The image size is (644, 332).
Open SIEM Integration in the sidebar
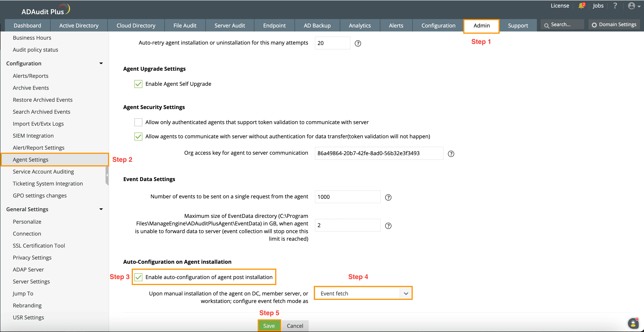33,136
